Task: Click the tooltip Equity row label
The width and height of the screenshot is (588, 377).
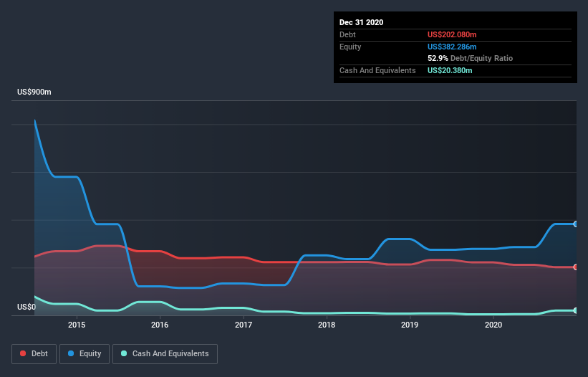Action: (350, 47)
